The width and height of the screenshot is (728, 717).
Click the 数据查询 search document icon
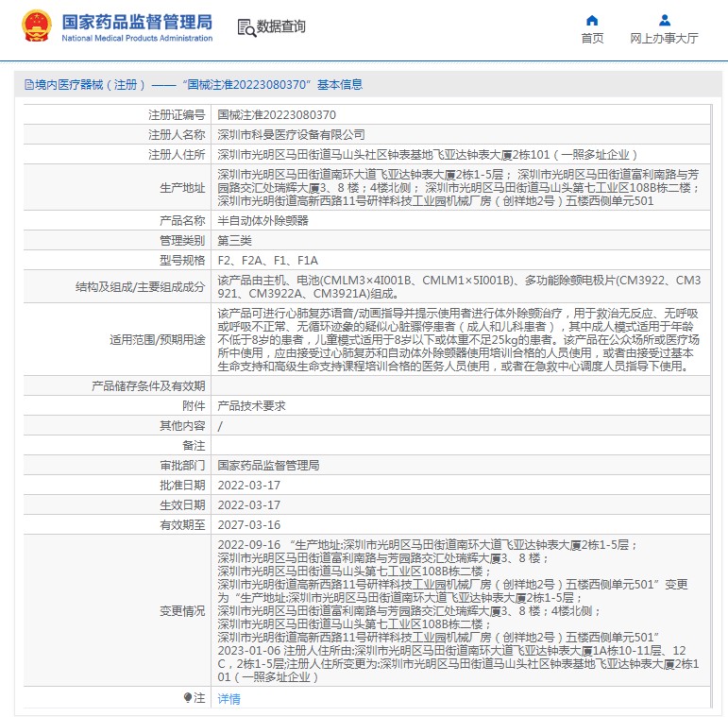point(246,27)
